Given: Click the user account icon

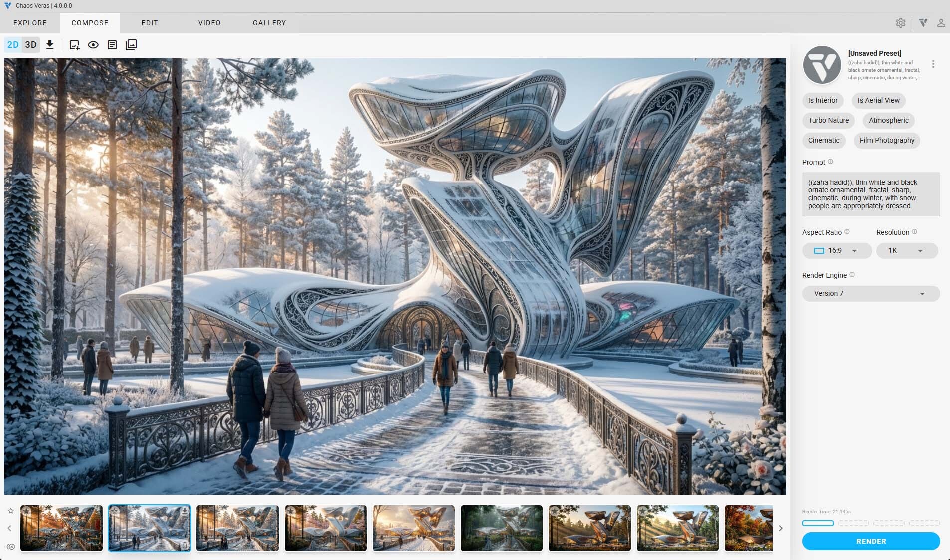Looking at the screenshot, I should coord(941,23).
